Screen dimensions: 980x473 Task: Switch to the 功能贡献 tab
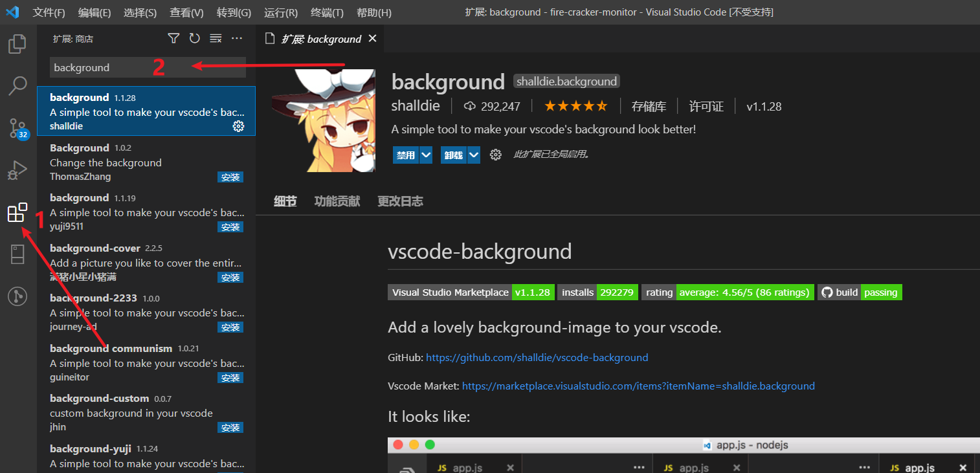click(337, 201)
